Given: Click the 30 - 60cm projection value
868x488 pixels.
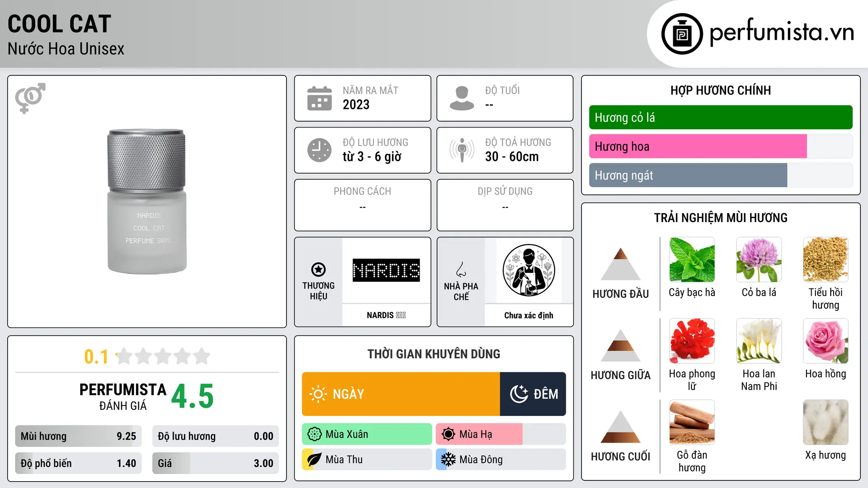Looking at the screenshot, I should tap(512, 157).
